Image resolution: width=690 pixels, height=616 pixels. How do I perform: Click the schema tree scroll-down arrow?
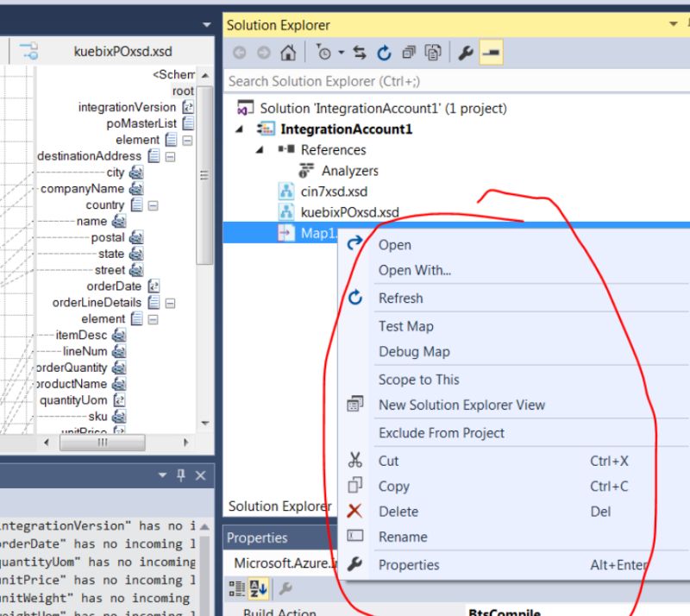(x=205, y=423)
